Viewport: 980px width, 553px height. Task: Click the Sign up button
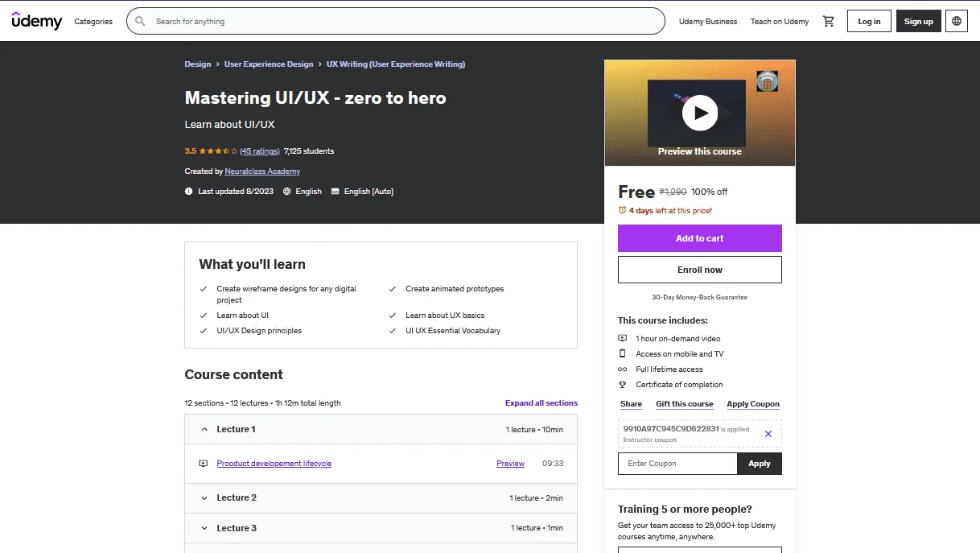tap(918, 22)
